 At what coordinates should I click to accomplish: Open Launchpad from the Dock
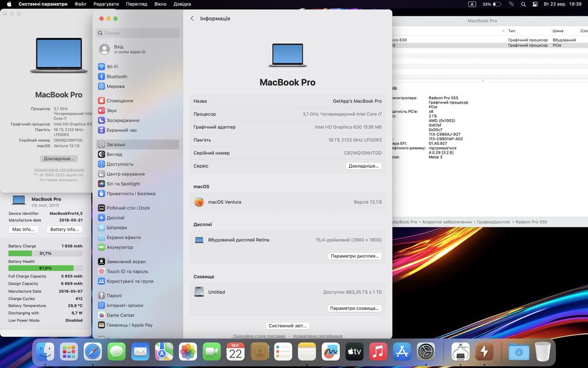(69, 352)
